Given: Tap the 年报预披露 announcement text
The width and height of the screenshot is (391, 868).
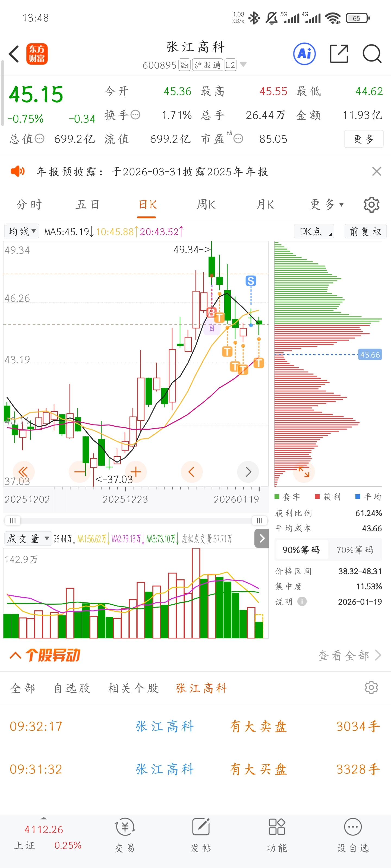Looking at the screenshot, I should coord(153,171).
